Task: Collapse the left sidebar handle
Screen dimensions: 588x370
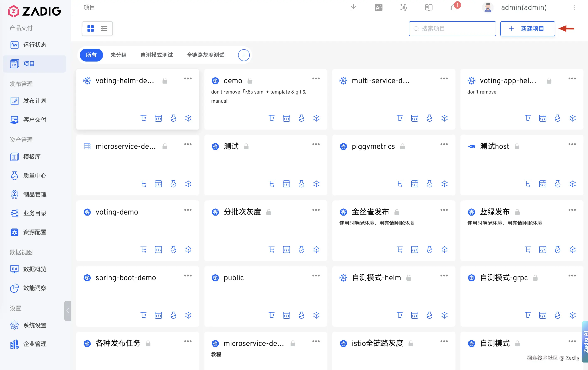Action: click(68, 311)
